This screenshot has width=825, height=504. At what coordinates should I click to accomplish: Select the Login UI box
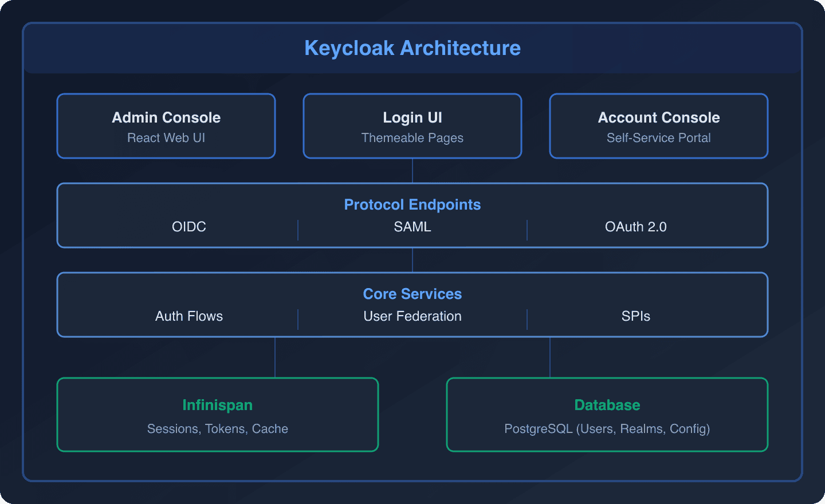coord(412,126)
